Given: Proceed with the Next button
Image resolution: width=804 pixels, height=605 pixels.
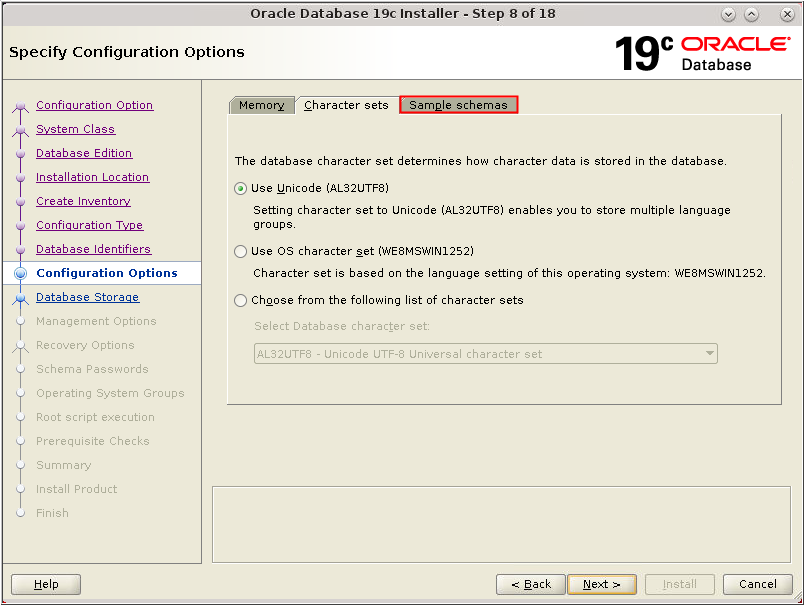Looking at the screenshot, I should [x=602, y=584].
